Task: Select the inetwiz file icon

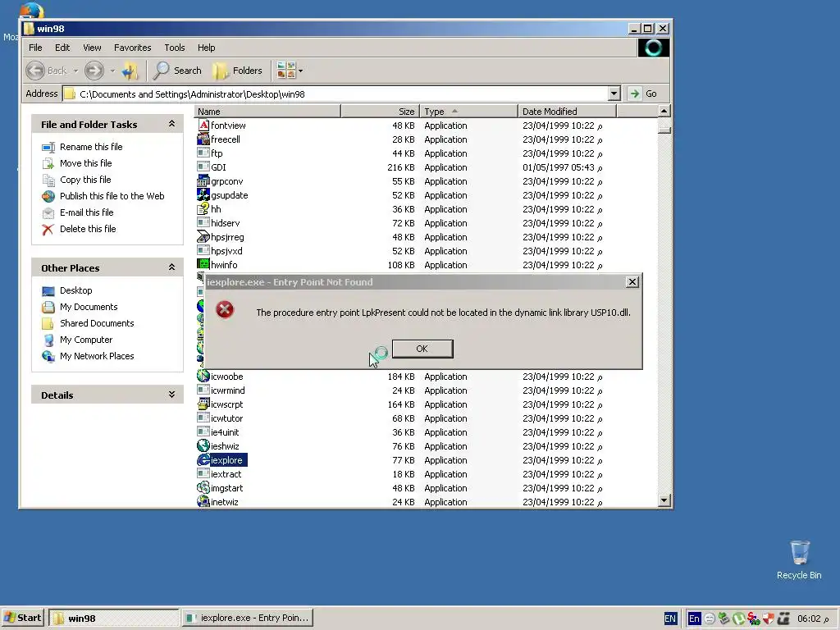Action: tap(203, 502)
